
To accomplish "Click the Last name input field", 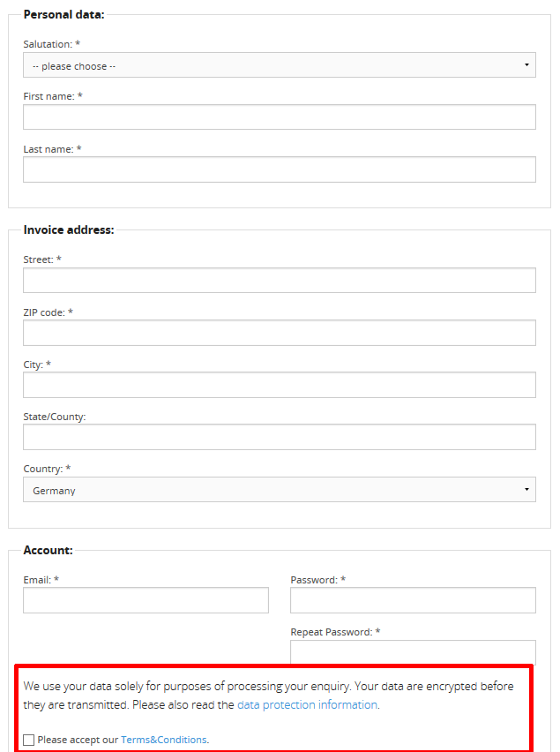I will (x=280, y=169).
